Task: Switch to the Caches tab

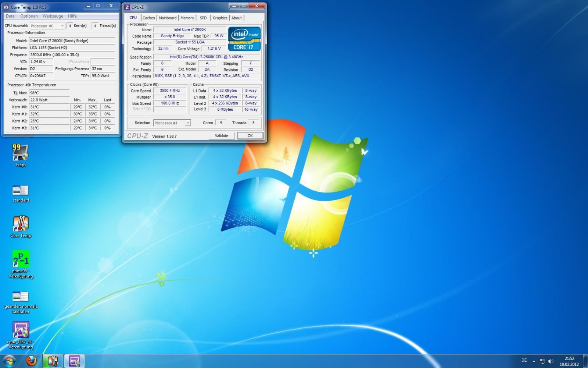Action: (148, 18)
